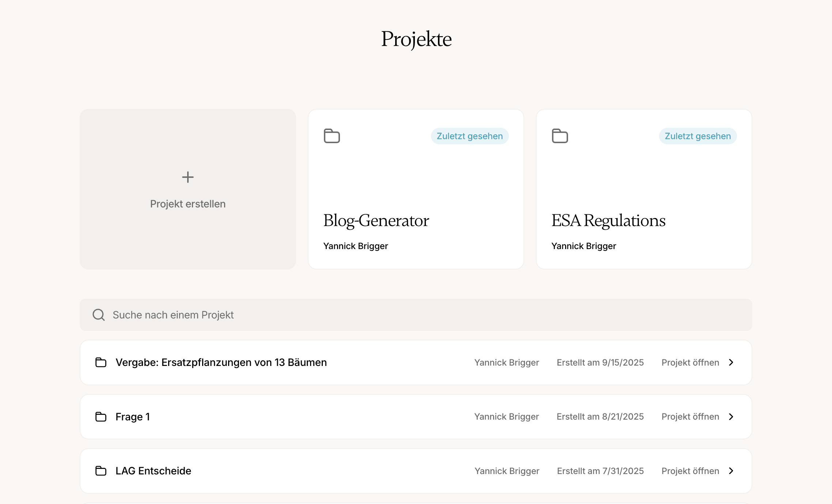
Task: Click chevron arrow on Vergabe project row
Action: click(x=731, y=362)
